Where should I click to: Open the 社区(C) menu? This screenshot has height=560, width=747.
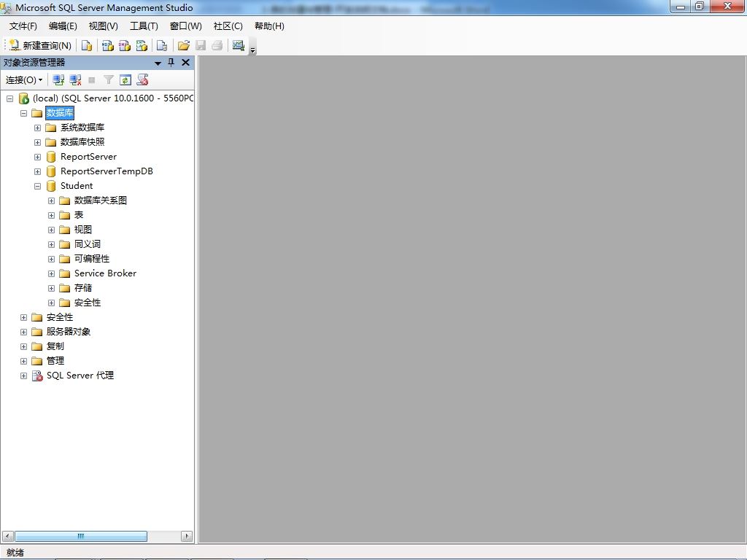(x=228, y=26)
